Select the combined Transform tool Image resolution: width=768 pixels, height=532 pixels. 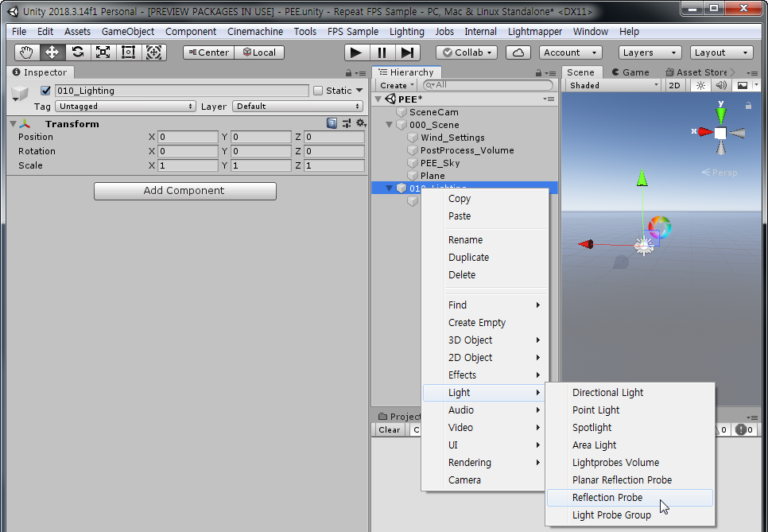coord(153,52)
